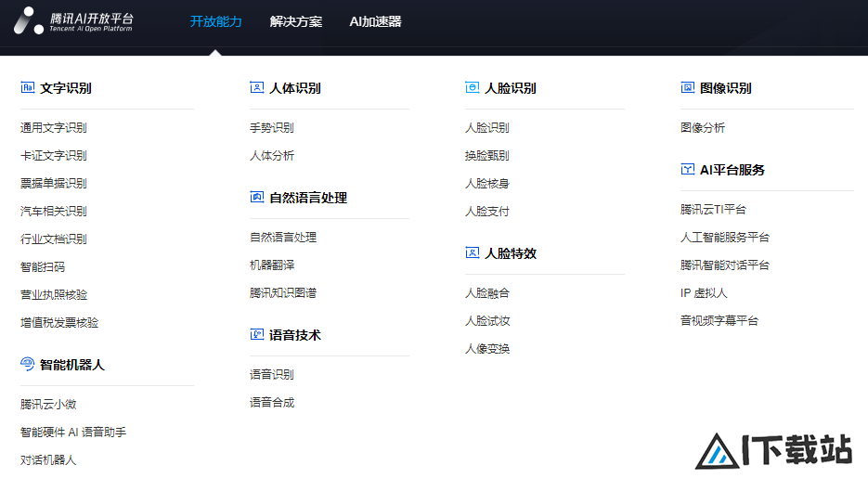868x478 pixels.
Task: Select 人脸试妆 link
Action: pyautogui.click(x=487, y=321)
